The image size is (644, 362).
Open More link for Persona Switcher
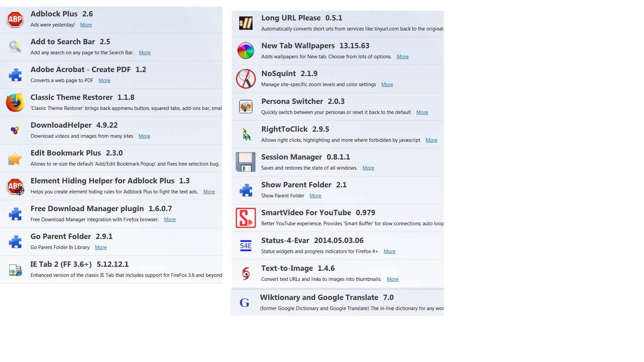[x=422, y=112]
